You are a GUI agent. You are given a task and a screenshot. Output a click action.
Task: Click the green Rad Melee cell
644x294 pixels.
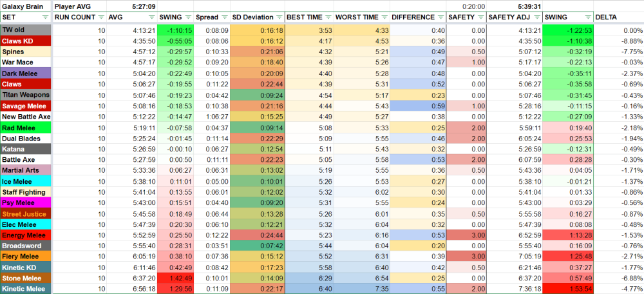coord(26,128)
